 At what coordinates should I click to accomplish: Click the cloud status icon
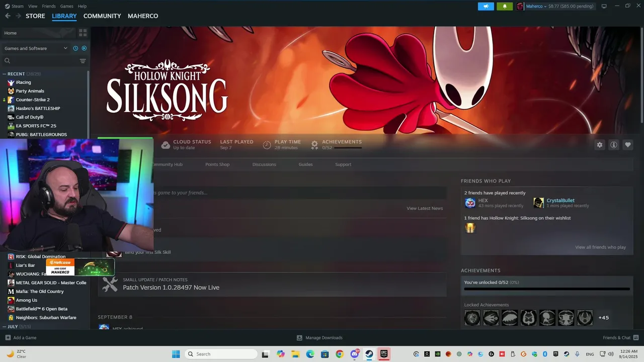(166, 145)
